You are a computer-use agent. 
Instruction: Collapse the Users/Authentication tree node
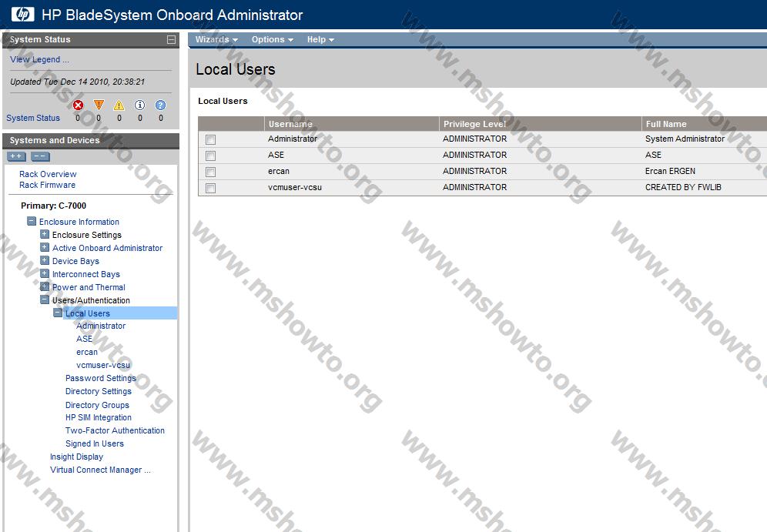coord(45,299)
